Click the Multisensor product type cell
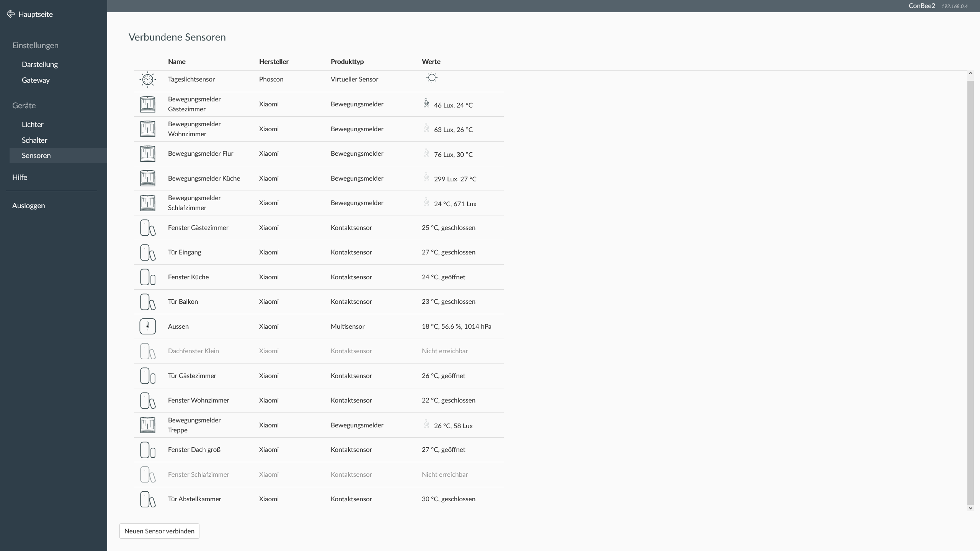 (348, 326)
